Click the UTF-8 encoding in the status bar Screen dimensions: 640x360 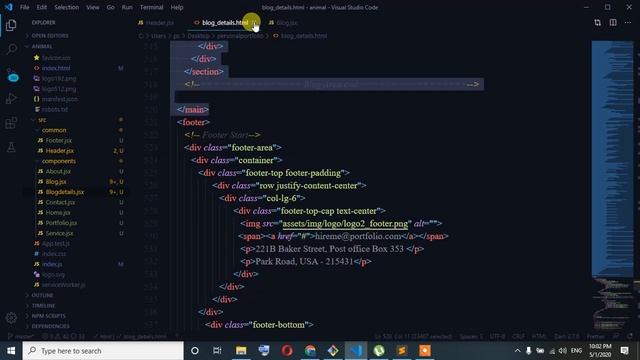497,336
